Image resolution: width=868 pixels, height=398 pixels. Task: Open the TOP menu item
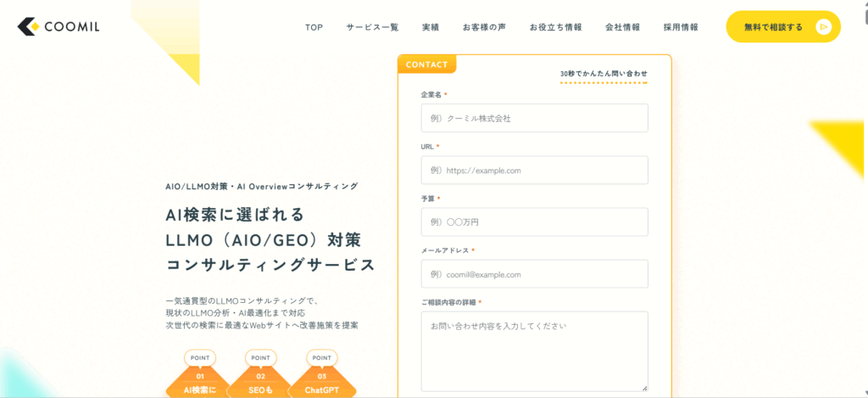[314, 27]
